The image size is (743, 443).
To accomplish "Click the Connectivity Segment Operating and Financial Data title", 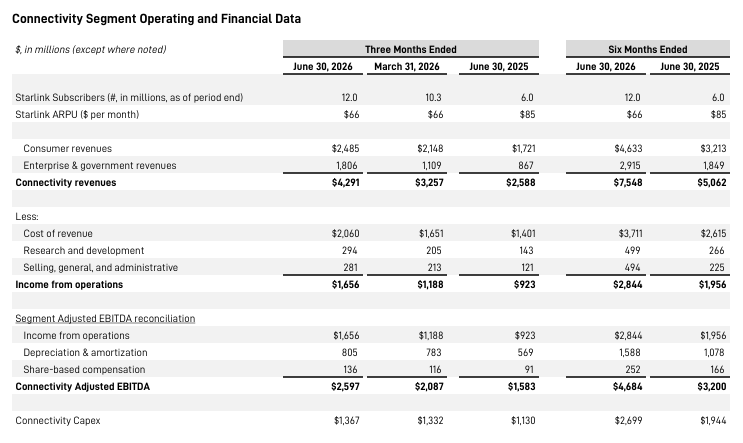I will click(x=156, y=19).
